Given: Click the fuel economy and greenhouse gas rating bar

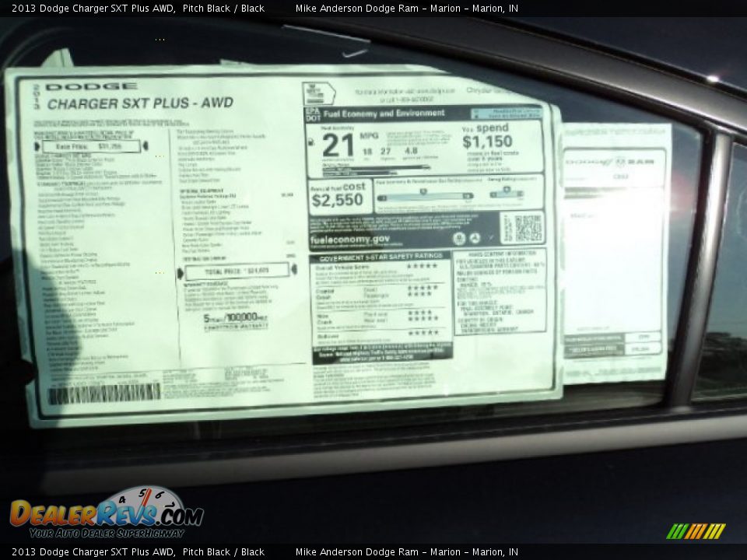Looking at the screenshot, I should point(425,194).
